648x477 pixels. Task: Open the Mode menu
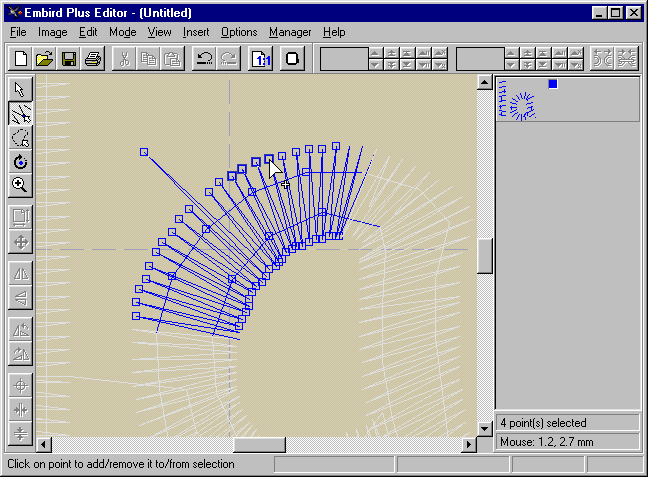pyautogui.click(x=123, y=32)
